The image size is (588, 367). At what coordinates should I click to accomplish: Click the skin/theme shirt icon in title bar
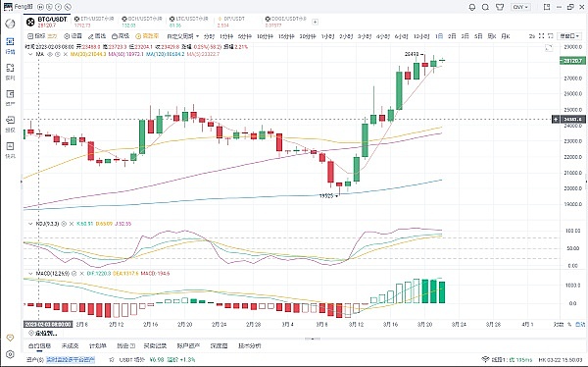click(500, 7)
